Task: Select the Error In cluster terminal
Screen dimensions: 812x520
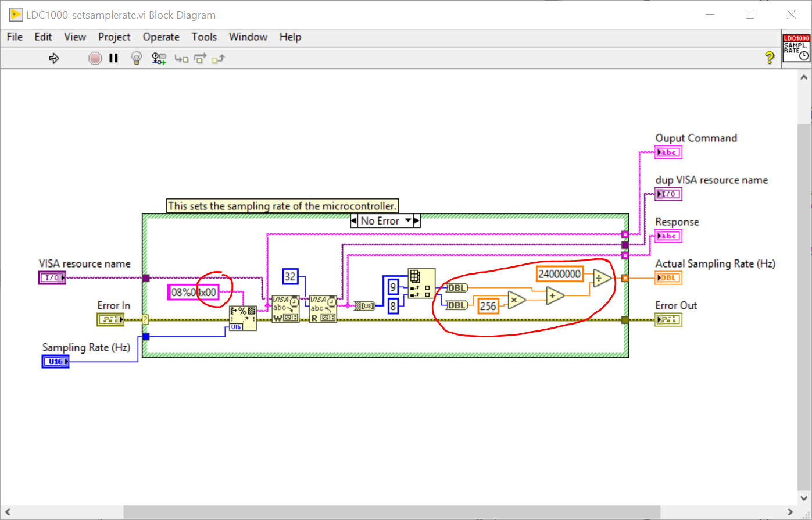Action: [x=110, y=319]
